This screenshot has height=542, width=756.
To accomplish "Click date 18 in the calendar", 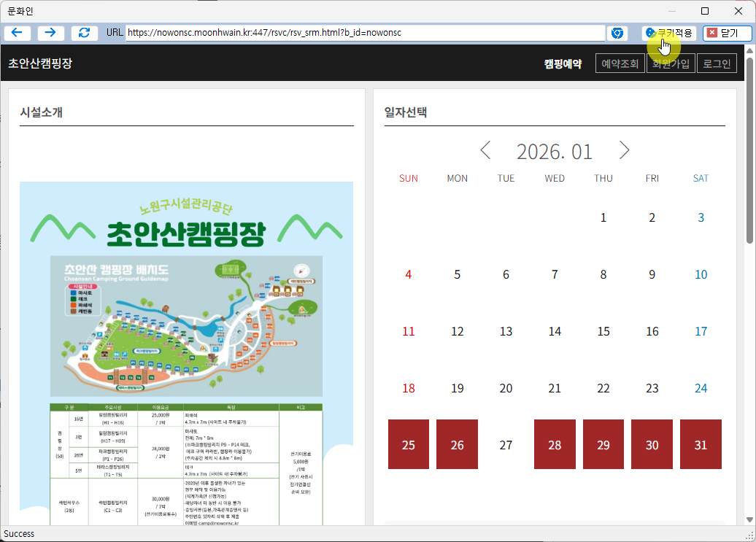I will click(409, 388).
